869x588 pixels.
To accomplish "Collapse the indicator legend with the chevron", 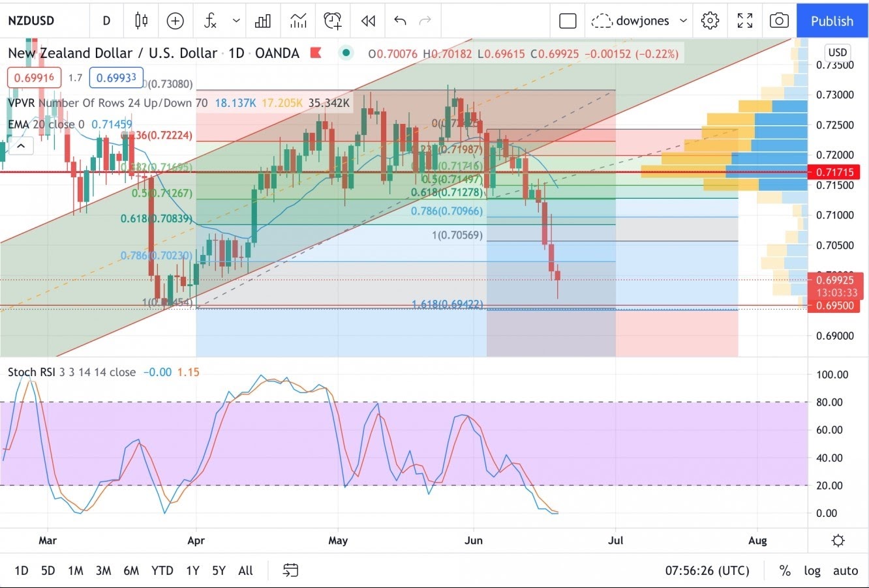I will coord(20,146).
